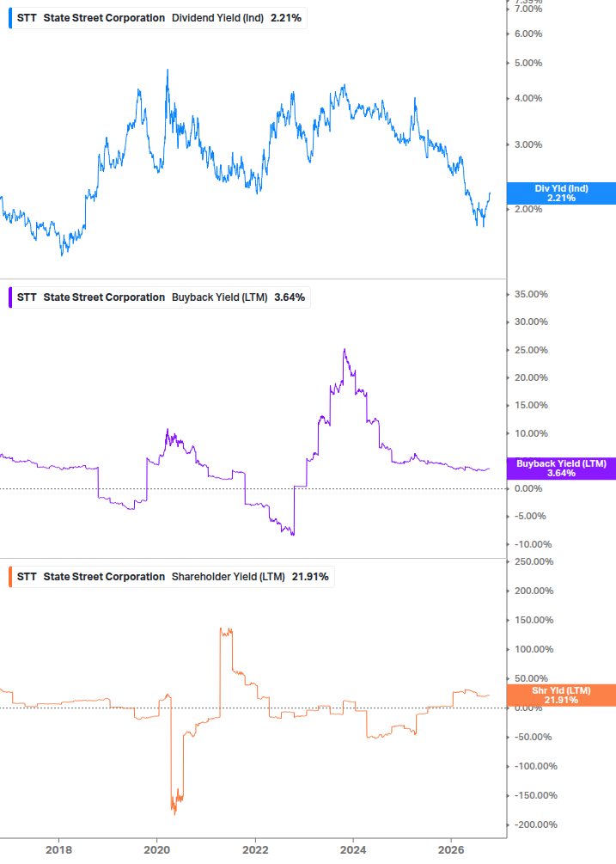Click the 6.00% tick on dividend yield axis
Image resolution: width=616 pixels, height=864 pixels.
click(528, 34)
